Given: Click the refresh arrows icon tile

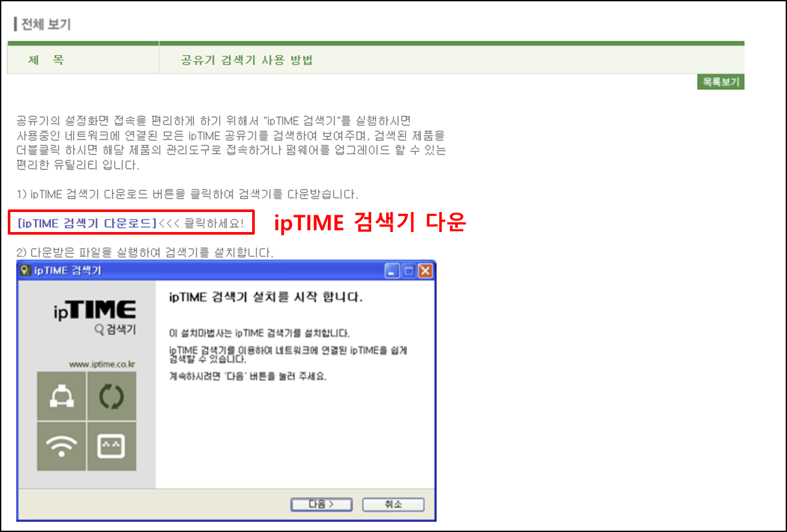Looking at the screenshot, I should tap(111, 396).
